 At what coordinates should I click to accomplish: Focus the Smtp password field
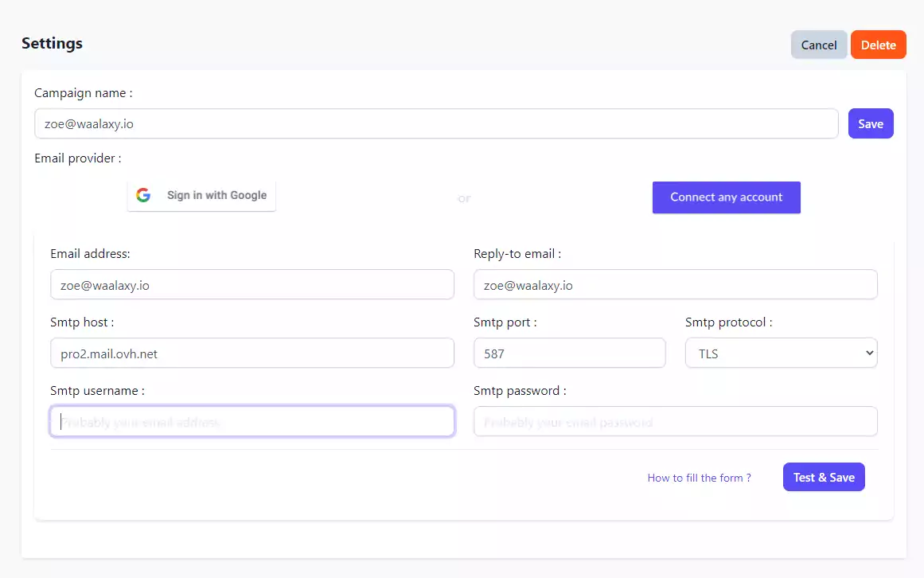(x=675, y=422)
